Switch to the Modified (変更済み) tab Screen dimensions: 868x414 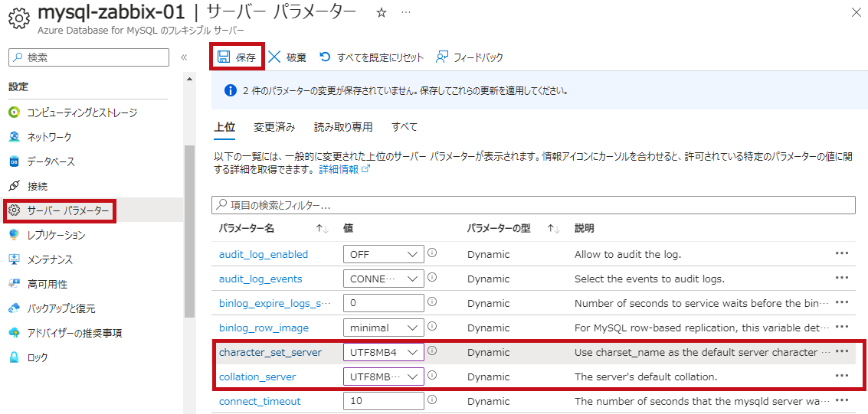(274, 127)
